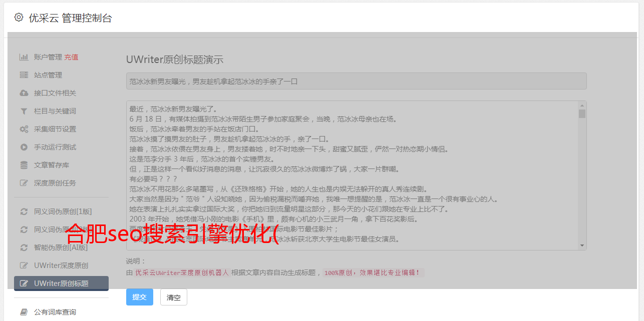This screenshot has height=321, width=644.
Task: Click the textarea scrollbar thumb
Action: [582, 113]
